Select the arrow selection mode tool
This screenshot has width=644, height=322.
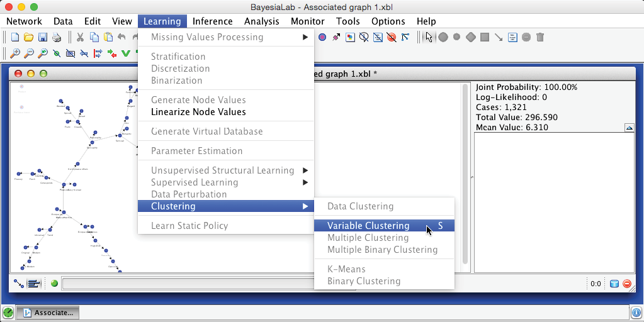[429, 37]
